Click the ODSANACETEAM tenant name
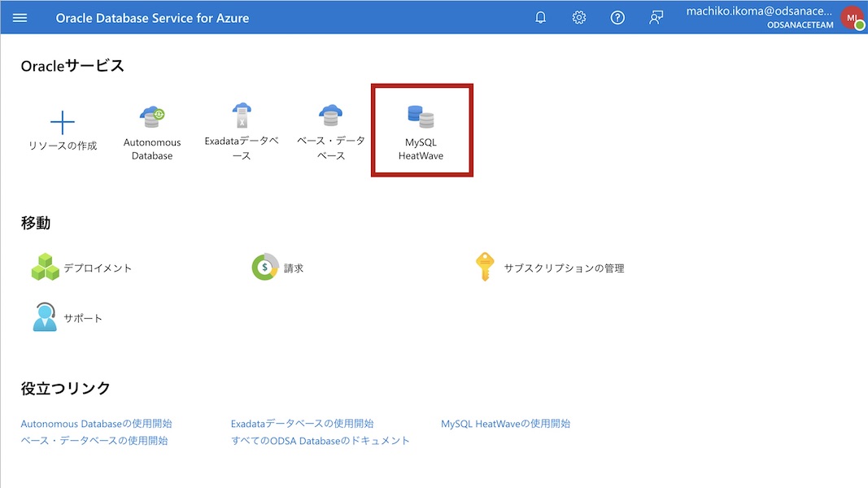 tap(800, 25)
